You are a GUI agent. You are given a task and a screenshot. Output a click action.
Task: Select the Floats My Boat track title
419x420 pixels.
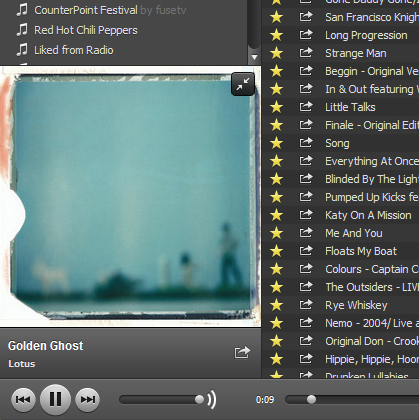pyautogui.click(x=361, y=251)
